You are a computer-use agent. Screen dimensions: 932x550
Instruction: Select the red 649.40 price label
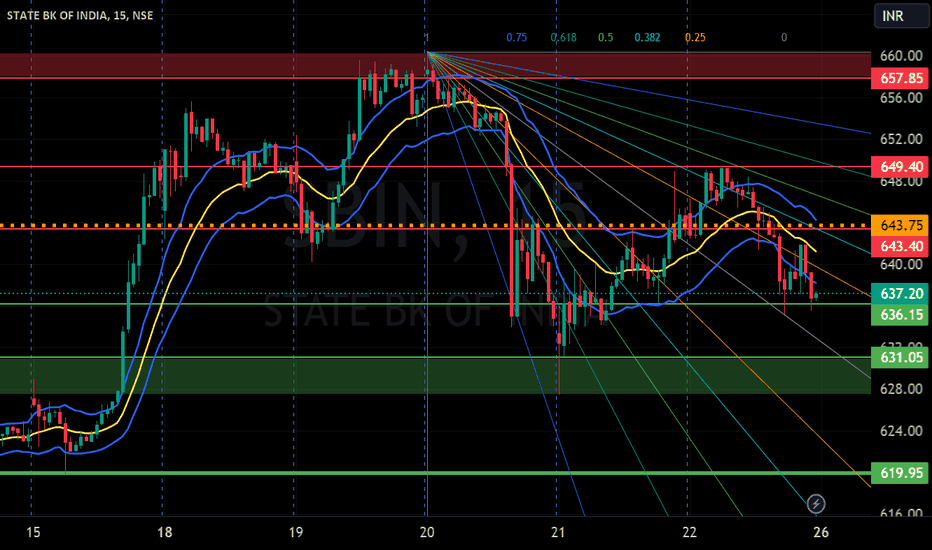click(900, 166)
